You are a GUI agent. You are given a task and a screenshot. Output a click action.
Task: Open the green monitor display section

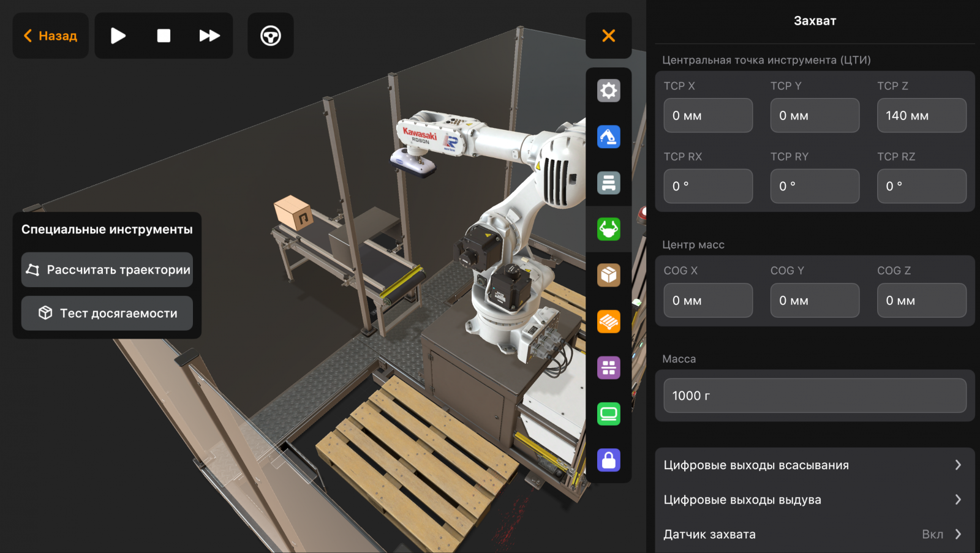point(609,414)
